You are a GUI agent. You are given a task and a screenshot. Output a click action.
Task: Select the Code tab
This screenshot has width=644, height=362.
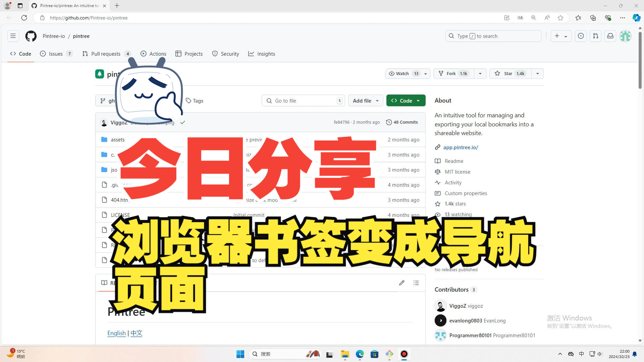pos(21,54)
